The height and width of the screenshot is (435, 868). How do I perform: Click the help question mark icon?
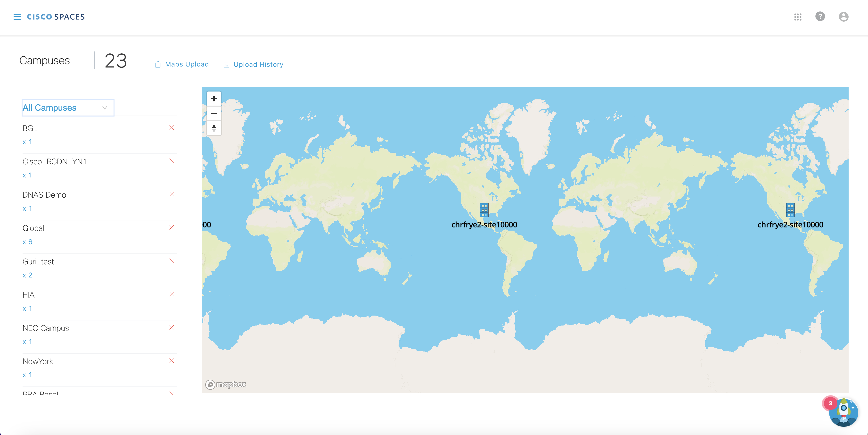(820, 17)
